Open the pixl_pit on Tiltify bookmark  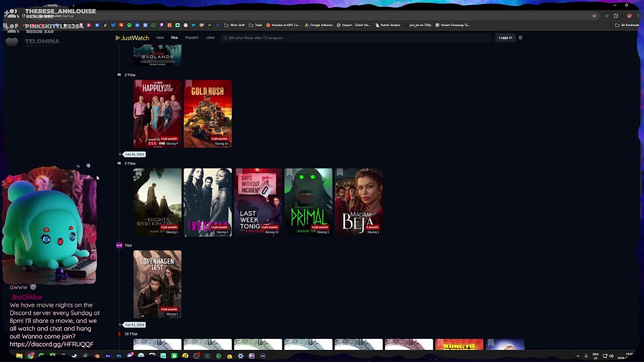click(418, 25)
